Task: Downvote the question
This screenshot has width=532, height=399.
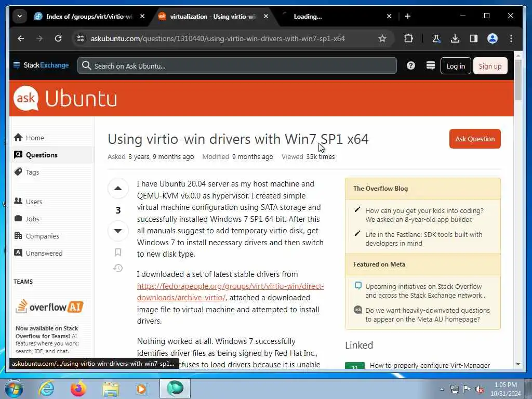Action: tap(118, 231)
